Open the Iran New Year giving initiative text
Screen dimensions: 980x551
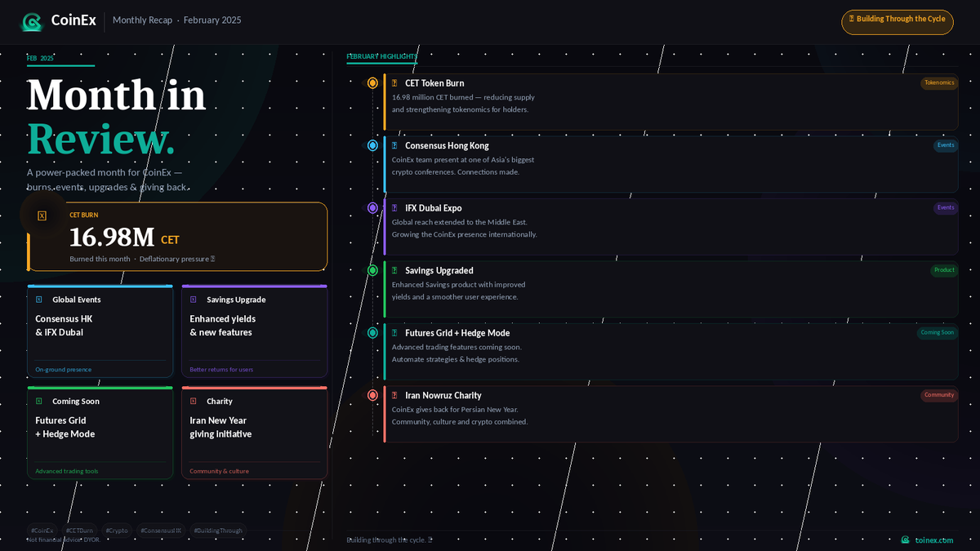click(x=220, y=427)
